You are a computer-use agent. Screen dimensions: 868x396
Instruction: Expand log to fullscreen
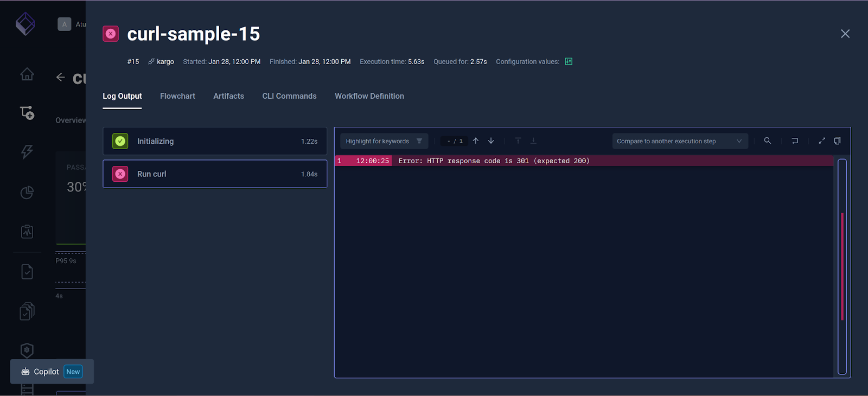click(x=822, y=141)
